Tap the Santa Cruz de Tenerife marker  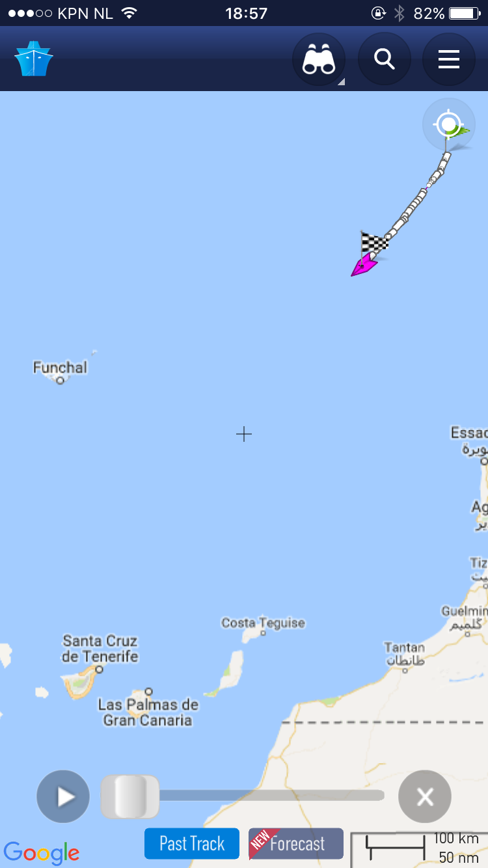99,669
